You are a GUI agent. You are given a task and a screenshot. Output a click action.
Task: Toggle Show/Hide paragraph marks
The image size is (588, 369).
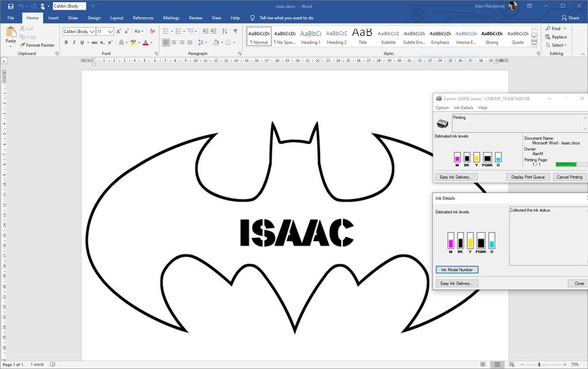click(235, 32)
